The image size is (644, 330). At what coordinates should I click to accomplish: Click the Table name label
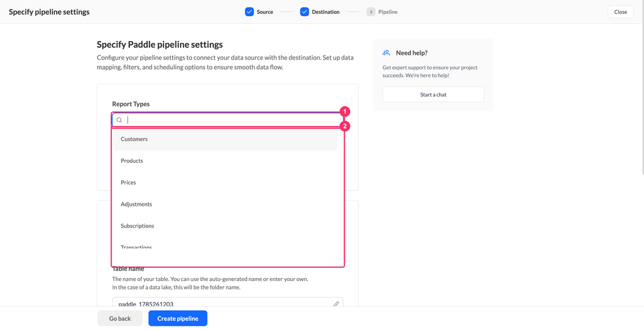(128, 269)
